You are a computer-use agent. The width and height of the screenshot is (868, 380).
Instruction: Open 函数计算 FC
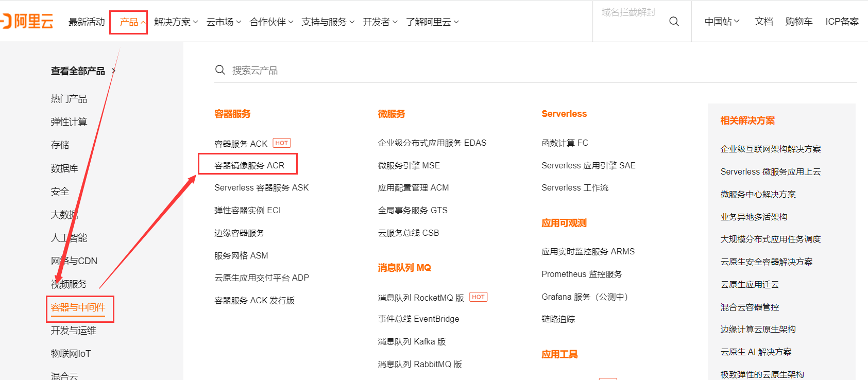coord(565,143)
